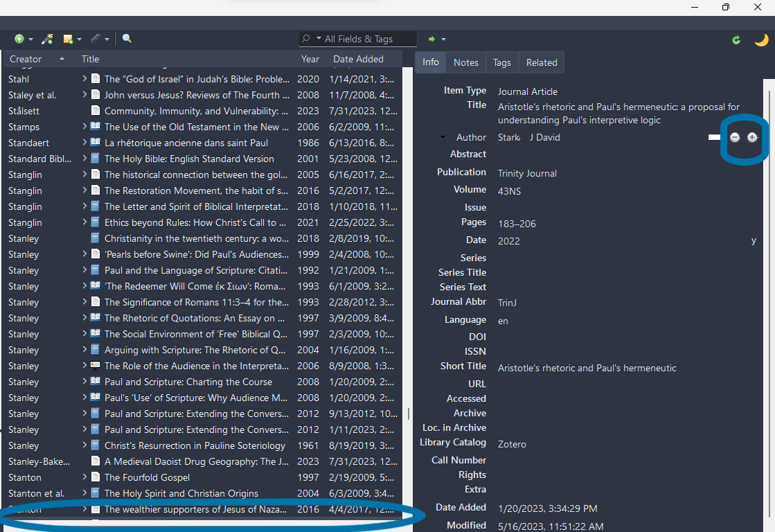Open Advanced Search magnifier icon
The width and height of the screenshot is (775, 532).
click(x=127, y=39)
